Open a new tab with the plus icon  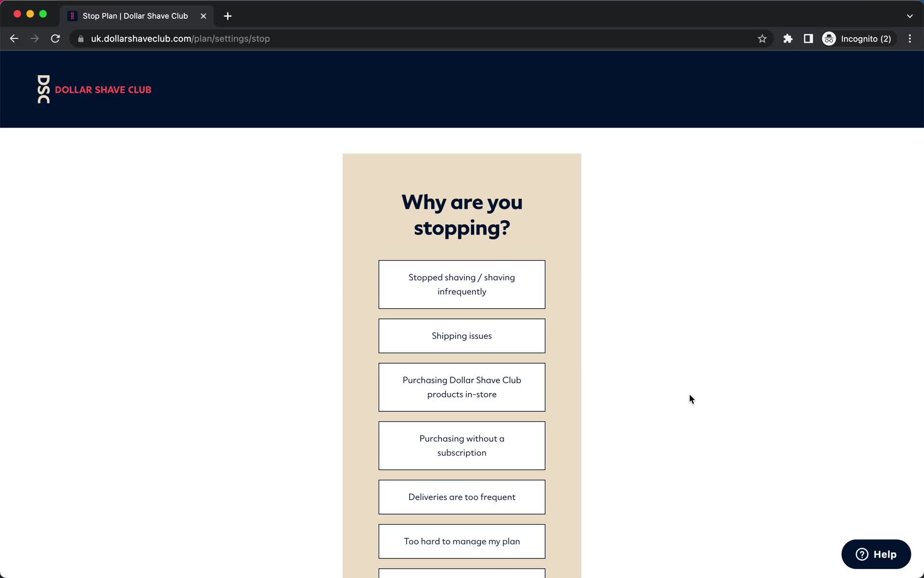[228, 16]
